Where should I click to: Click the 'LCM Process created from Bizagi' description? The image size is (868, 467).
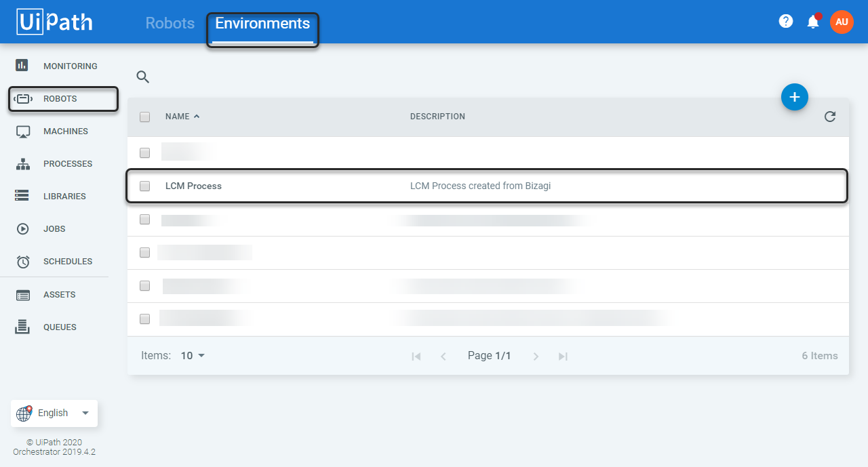click(x=481, y=186)
